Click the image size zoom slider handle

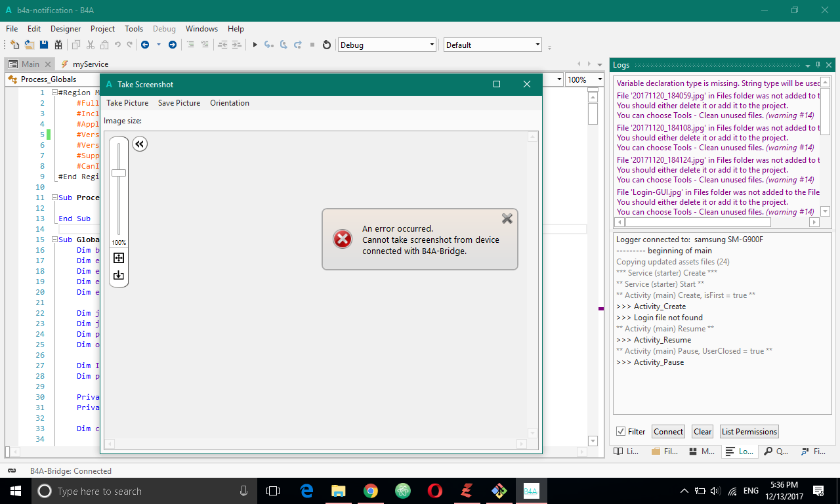pos(119,173)
